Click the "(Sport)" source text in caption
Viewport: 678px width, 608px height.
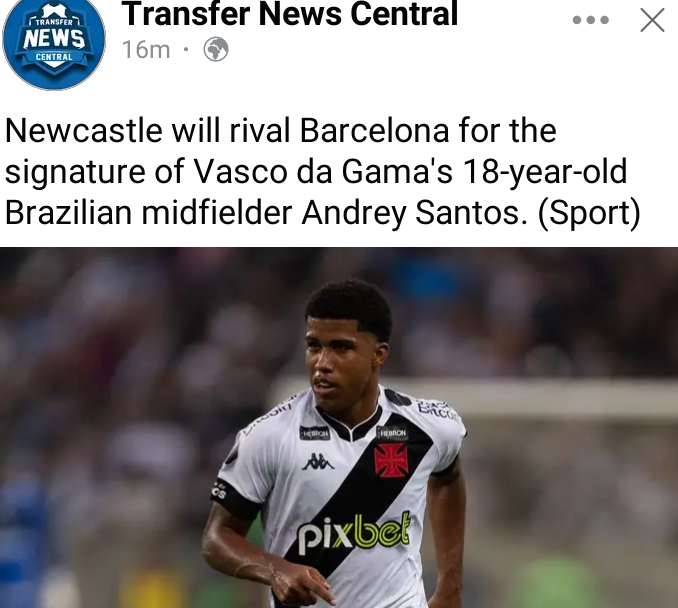[x=589, y=213]
